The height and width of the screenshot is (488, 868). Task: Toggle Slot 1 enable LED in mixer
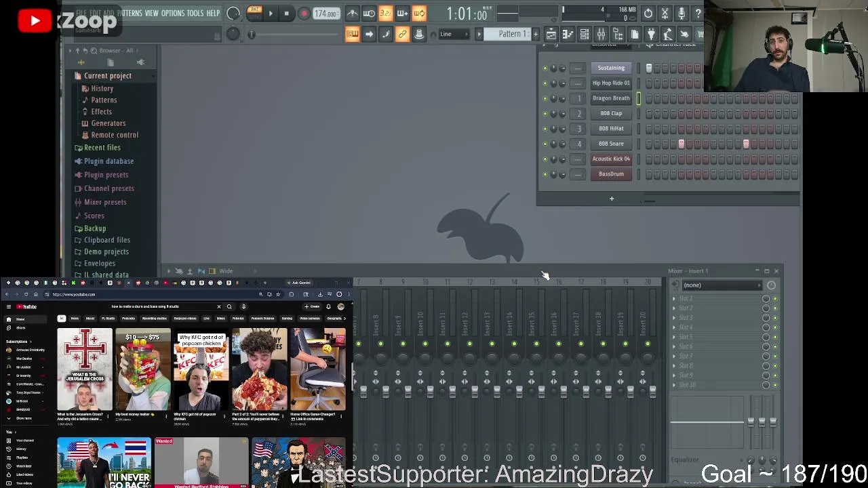click(x=774, y=298)
